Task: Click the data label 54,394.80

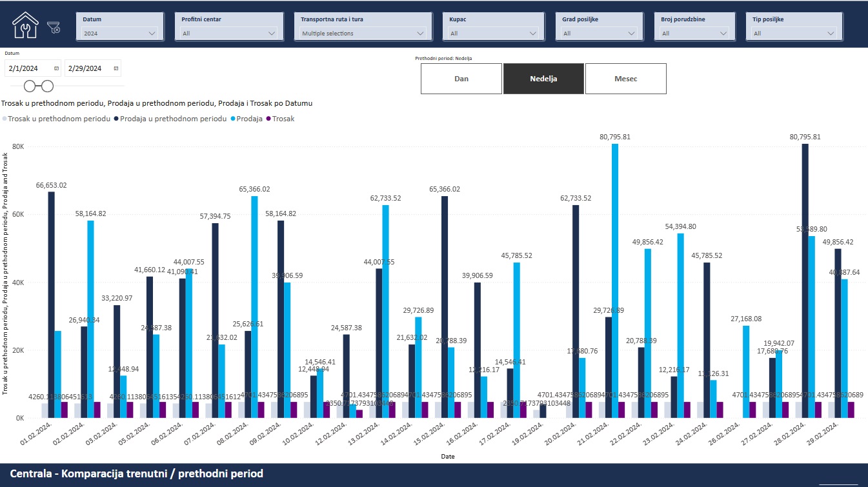Action: click(681, 226)
